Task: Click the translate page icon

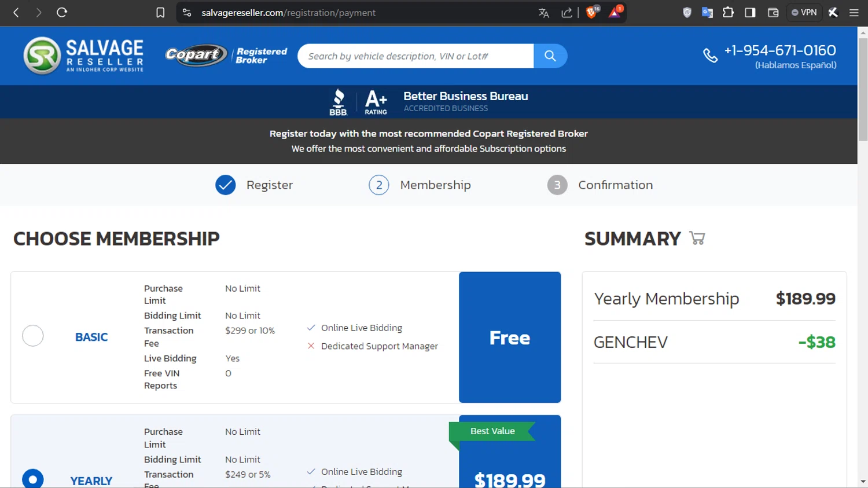Action: [543, 13]
